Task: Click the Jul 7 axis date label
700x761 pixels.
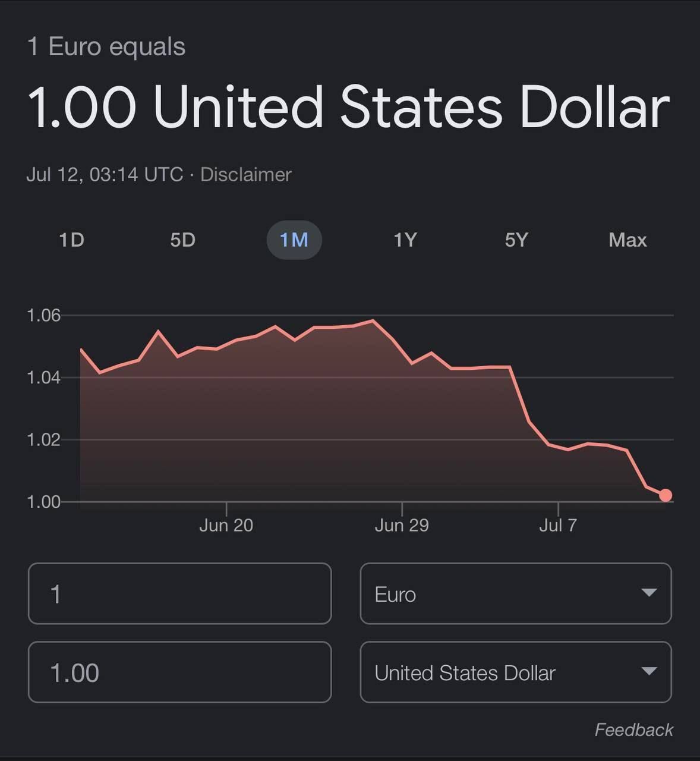Action: click(558, 525)
